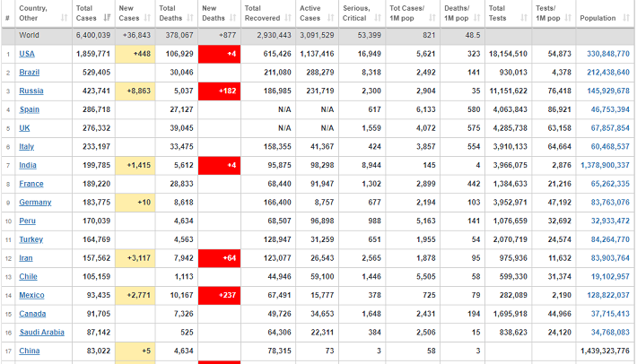Sort by Total Deaths sort arrows

point(190,18)
